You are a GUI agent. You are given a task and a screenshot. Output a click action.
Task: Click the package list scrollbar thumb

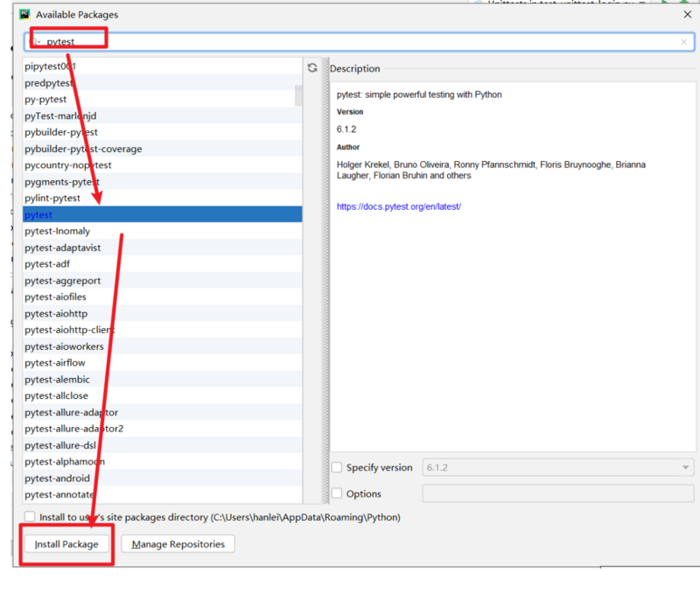pyautogui.click(x=298, y=95)
